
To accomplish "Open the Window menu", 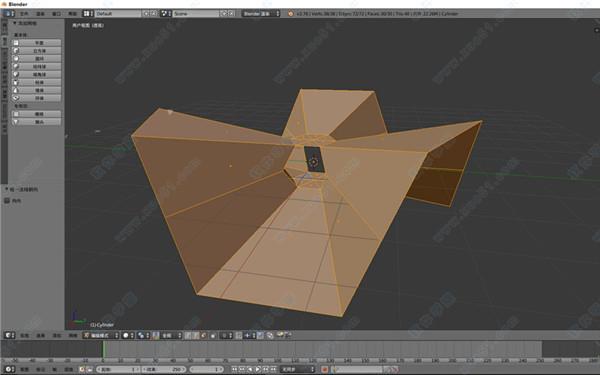I will pyautogui.click(x=56, y=13).
